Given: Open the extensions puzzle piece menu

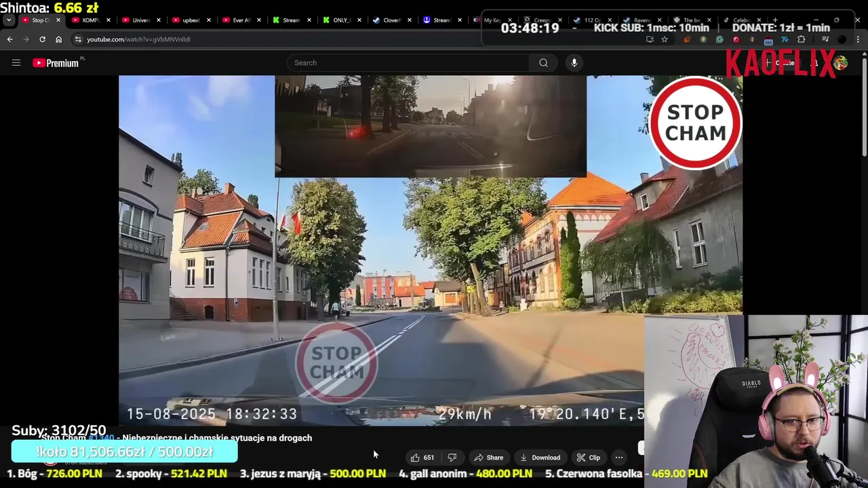Looking at the screenshot, I should [801, 39].
